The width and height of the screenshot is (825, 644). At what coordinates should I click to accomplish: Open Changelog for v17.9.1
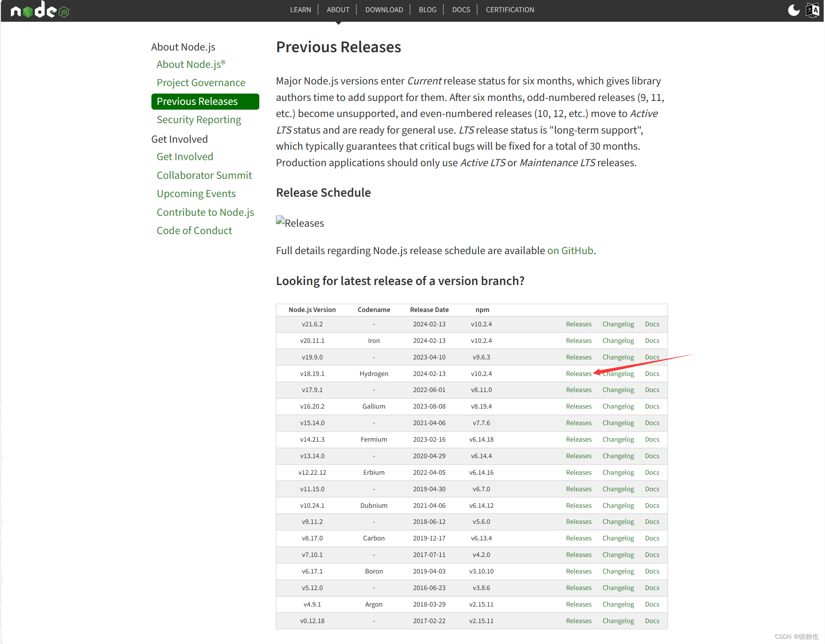click(618, 390)
